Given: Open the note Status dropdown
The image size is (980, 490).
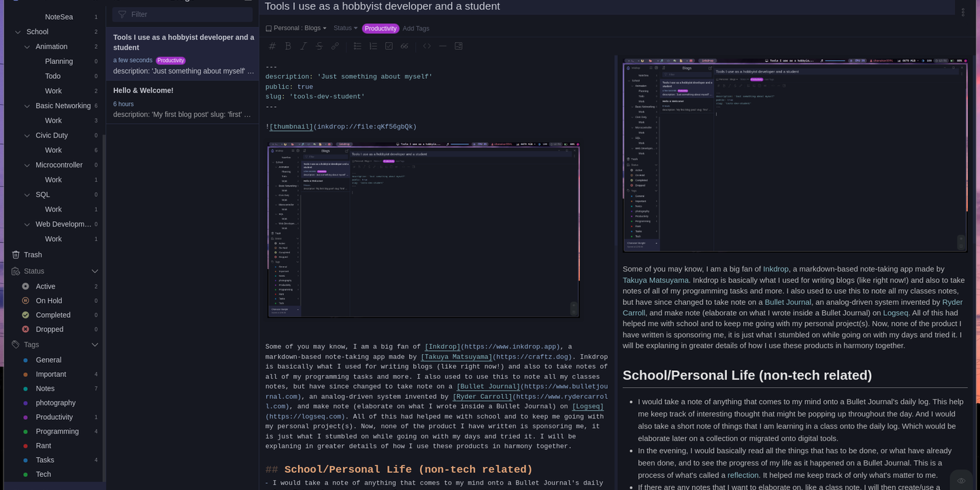Looking at the screenshot, I should click(x=345, y=29).
